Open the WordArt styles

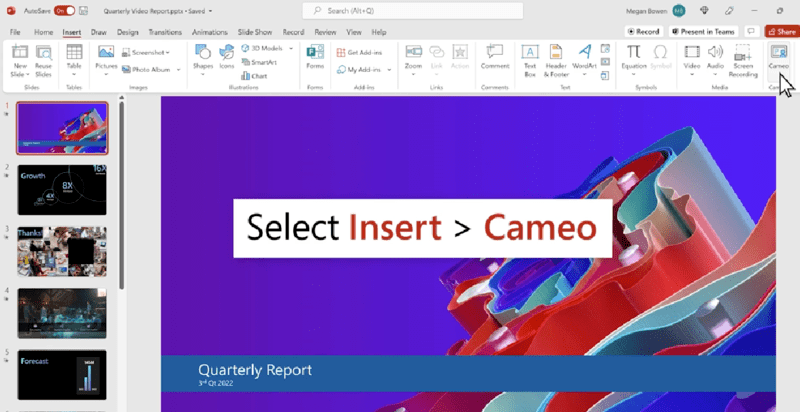585,60
